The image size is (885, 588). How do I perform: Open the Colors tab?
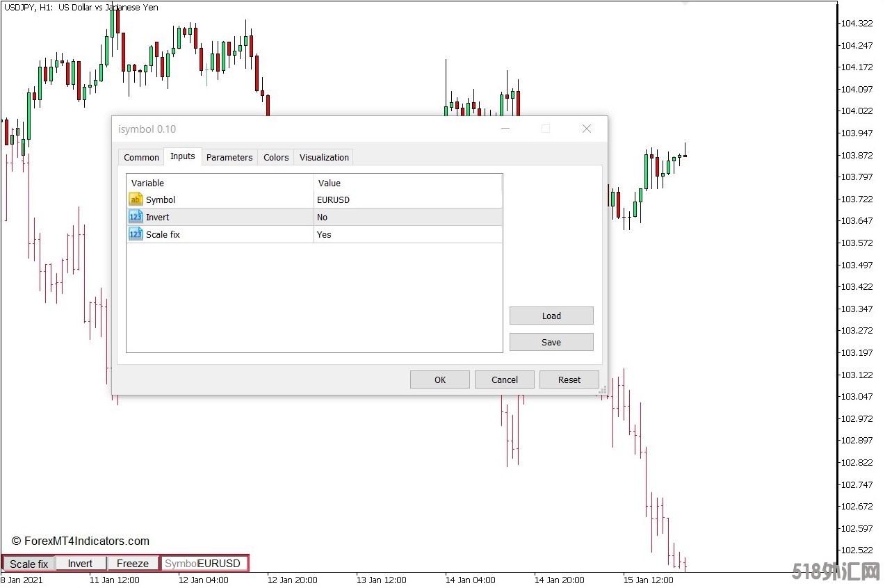point(276,157)
